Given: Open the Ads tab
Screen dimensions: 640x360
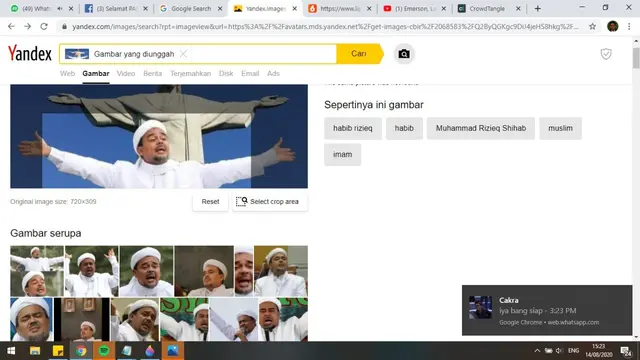Looking at the screenshot, I should 273,73.
